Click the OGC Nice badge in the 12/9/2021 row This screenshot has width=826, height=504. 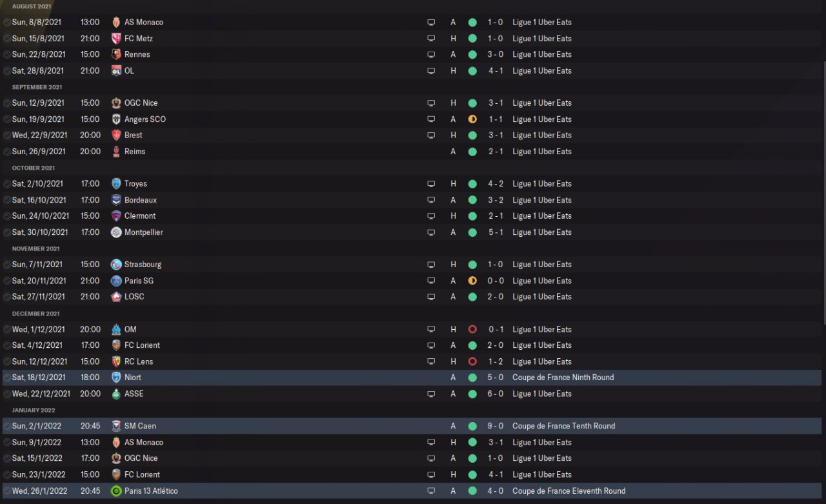[116, 103]
